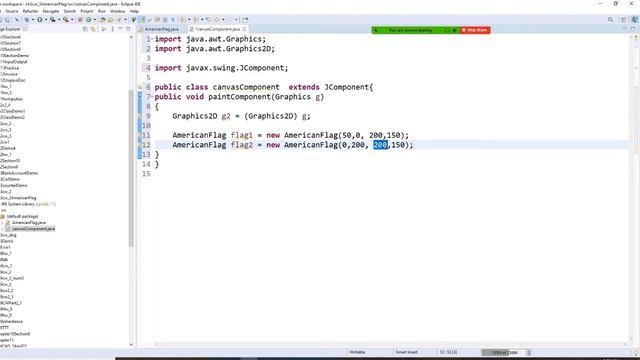Fold the paintComponent method on line 7
640x360 pixels.
152,97
